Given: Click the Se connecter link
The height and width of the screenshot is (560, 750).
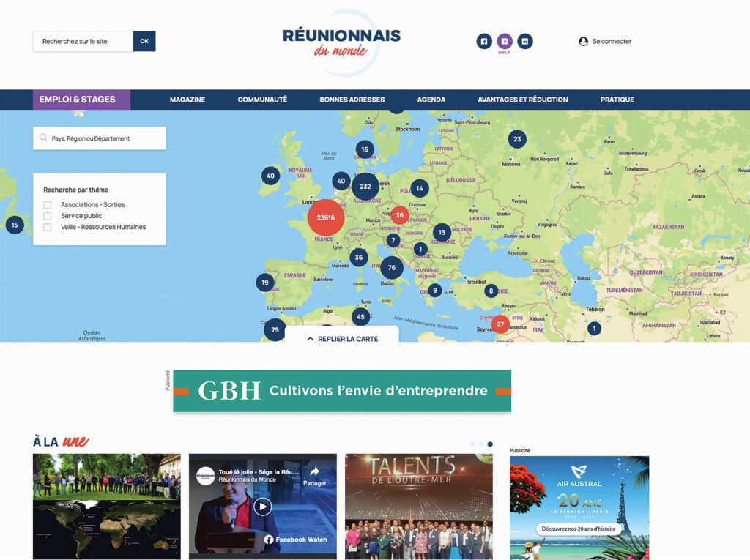Looking at the screenshot, I should tap(612, 42).
